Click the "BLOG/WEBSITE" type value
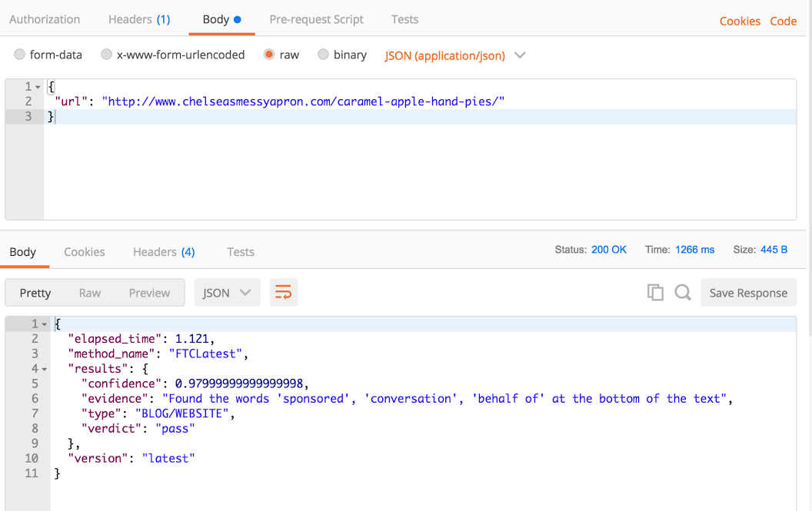 (181, 413)
